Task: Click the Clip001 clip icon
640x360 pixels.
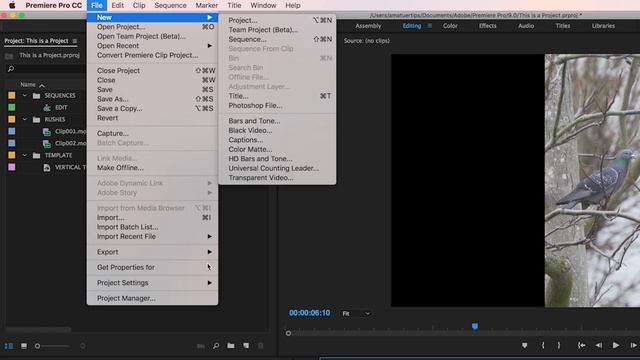Action: coord(47,131)
